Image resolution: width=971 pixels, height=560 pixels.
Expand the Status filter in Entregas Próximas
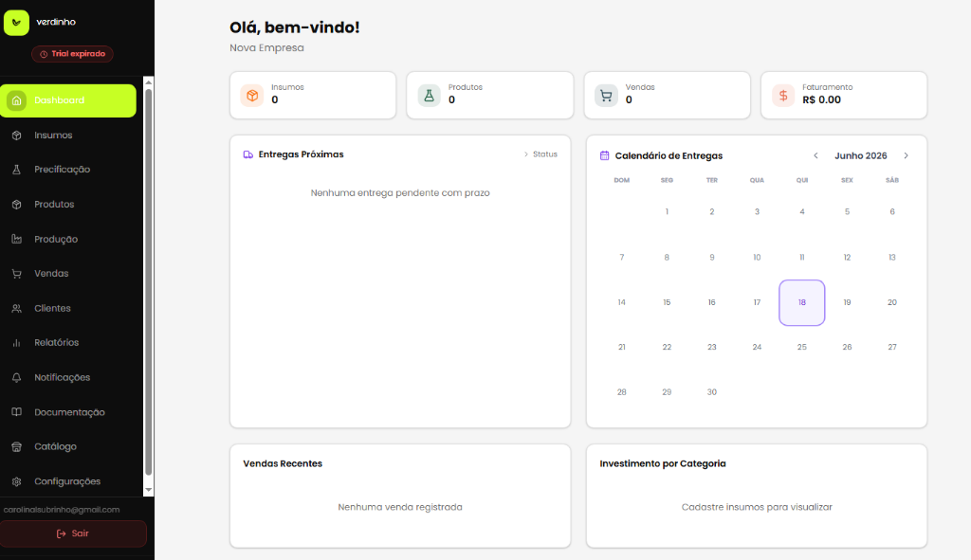(x=540, y=154)
